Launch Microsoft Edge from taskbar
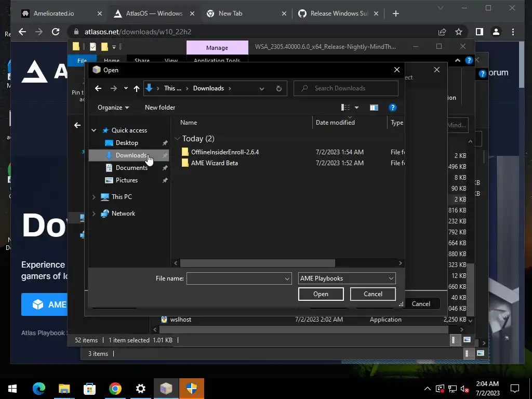532x399 pixels. (38, 389)
